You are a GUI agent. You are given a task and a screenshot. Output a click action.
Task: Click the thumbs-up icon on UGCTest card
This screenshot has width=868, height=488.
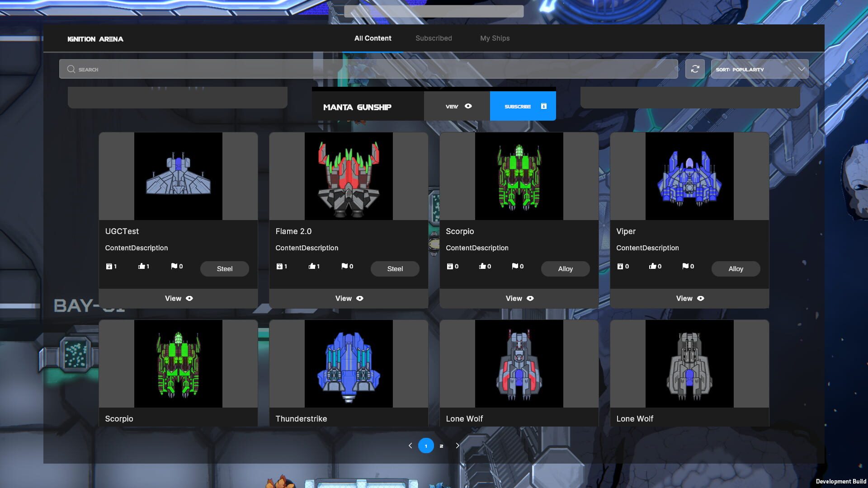point(142,266)
